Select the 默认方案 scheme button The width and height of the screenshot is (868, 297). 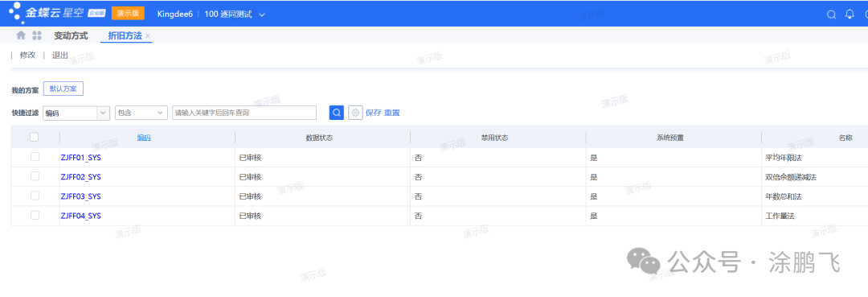(x=63, y=89)
